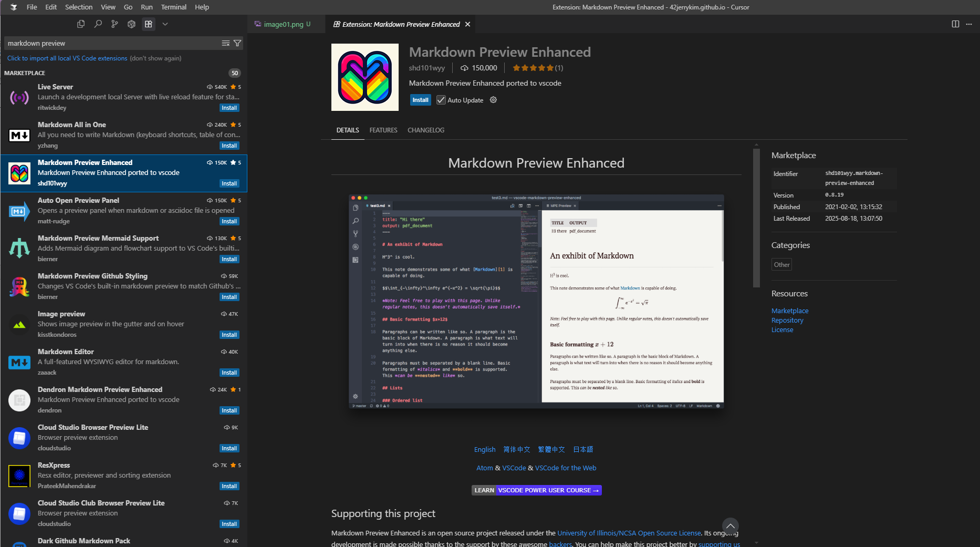Click the filter extensions funnel icon
The height and width of the screenshot is (547, 980).
(237, 43)
